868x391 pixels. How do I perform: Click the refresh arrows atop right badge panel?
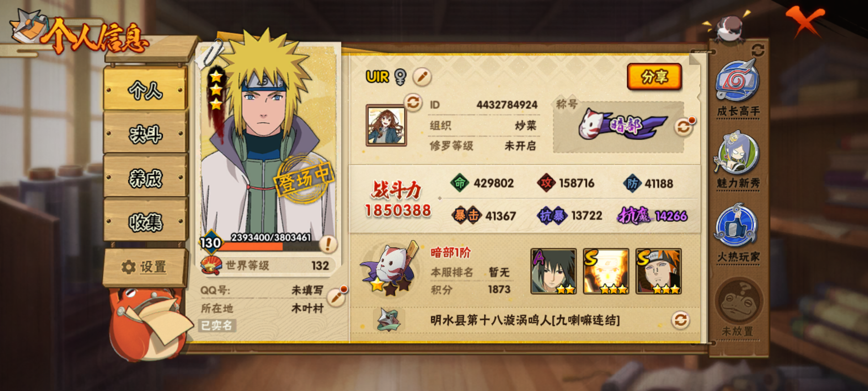point(758,50)
